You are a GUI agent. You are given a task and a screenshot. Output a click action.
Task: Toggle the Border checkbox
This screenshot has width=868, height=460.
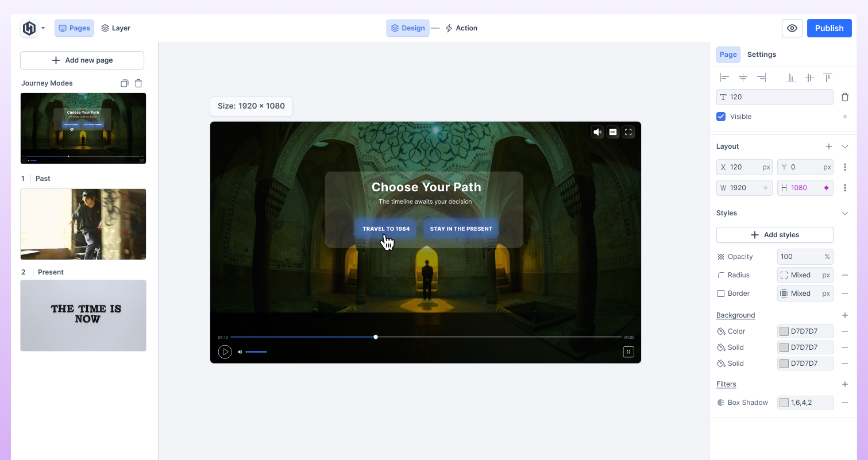coord(721,293)
